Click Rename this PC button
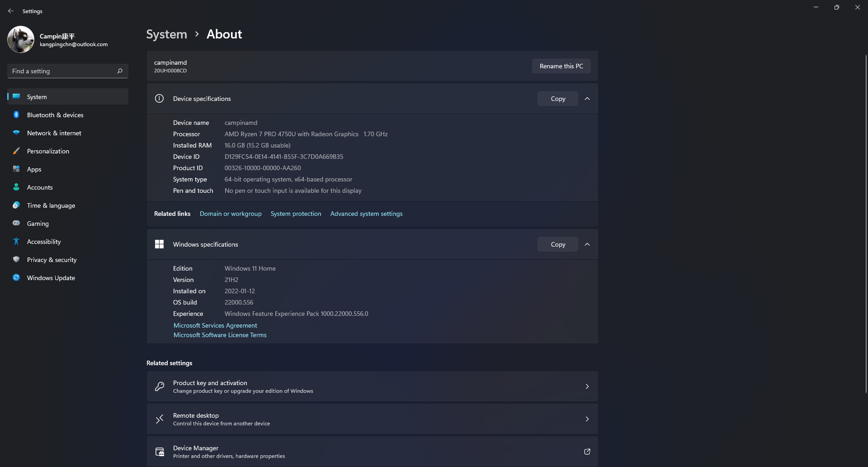The width and height of the screenshot is (868, 467). 561,66
